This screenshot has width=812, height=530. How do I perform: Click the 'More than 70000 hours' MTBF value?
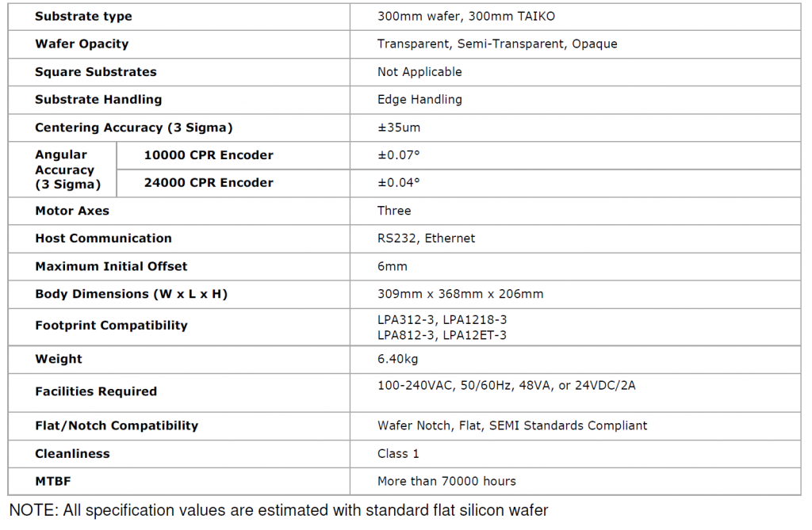click(x=446, y=482)
